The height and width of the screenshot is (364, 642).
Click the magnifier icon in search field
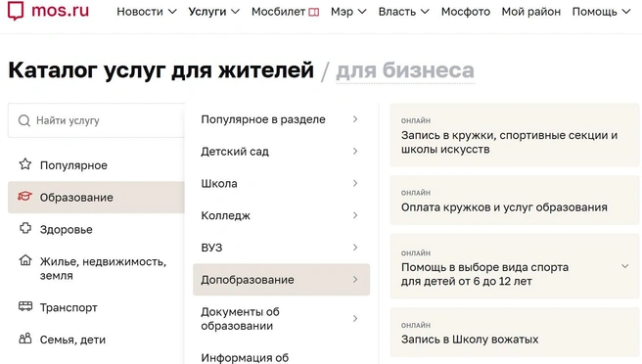click(24, 120)
